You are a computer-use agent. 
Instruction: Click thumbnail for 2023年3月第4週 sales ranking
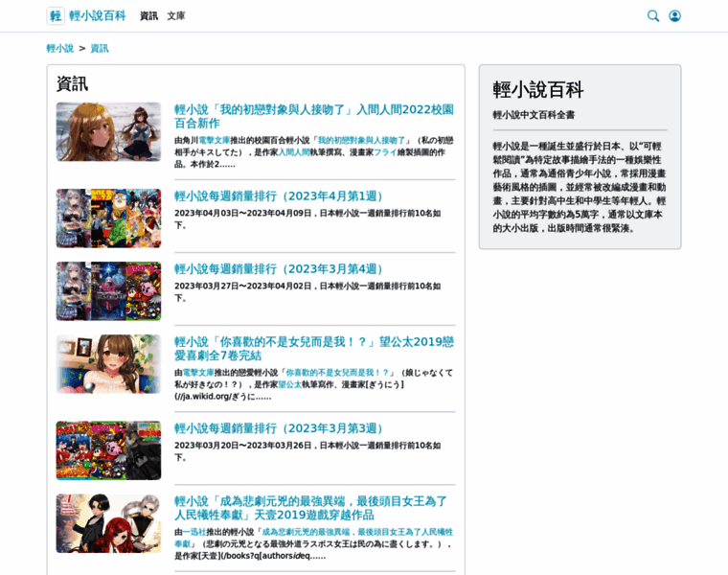[108, 291]
